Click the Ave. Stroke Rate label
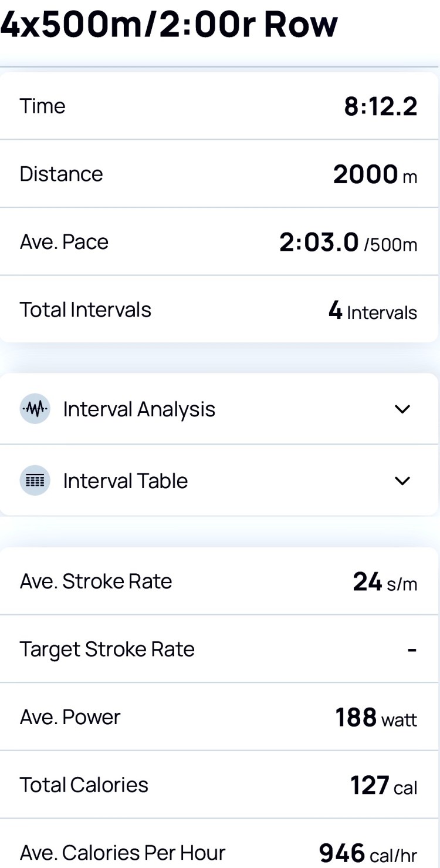Viewport: 440px width, 868px height. [96, 581]
